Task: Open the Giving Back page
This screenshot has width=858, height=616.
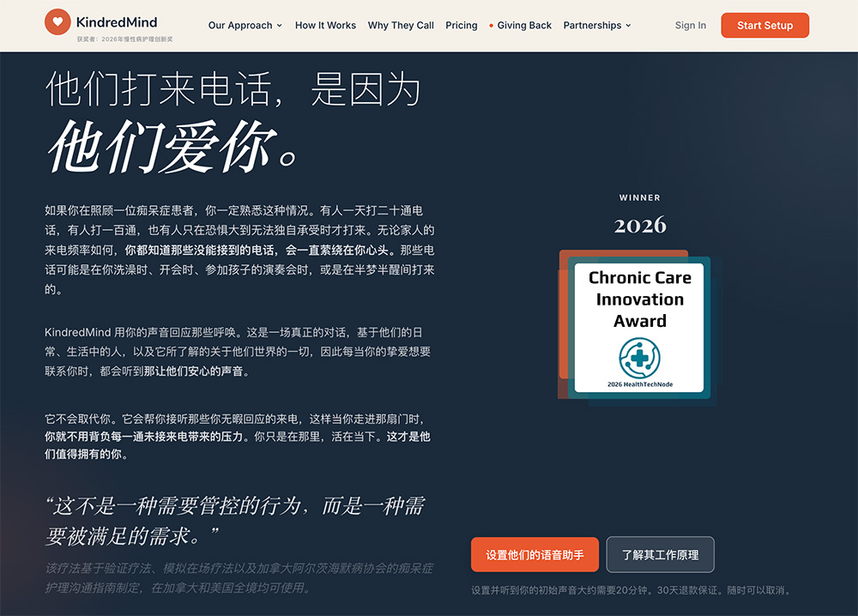Action: (x=524, y=25)
